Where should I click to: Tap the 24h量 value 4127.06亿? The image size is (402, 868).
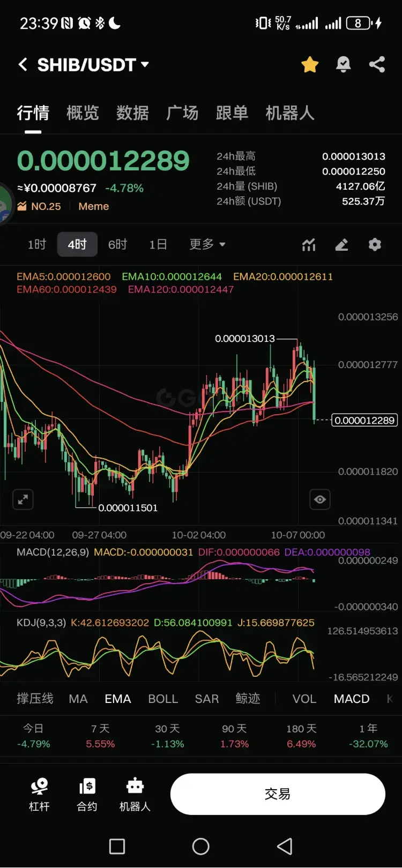(x=361, y=186)
